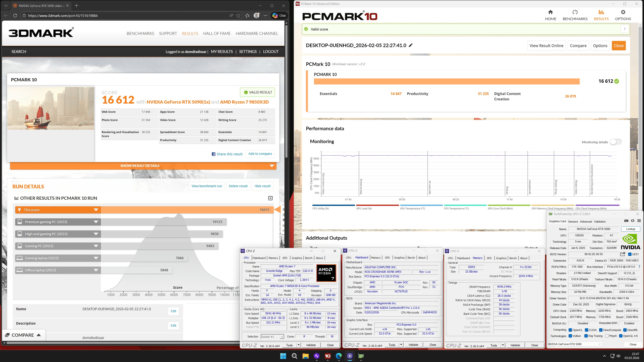
Task: Click the View Result Online button
Action: click(x=546, y=46)
